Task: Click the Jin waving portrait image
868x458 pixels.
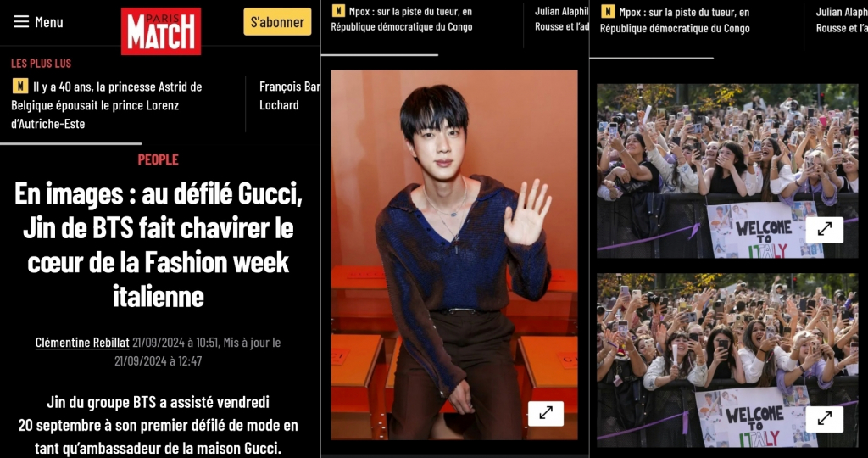Action: (454, 254)
